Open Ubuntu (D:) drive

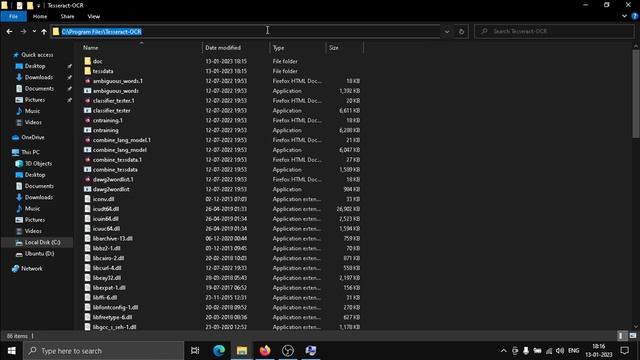39,254
